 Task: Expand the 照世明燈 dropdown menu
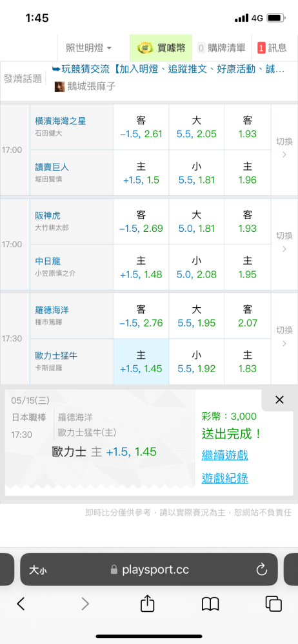click(x=89, y=48)
